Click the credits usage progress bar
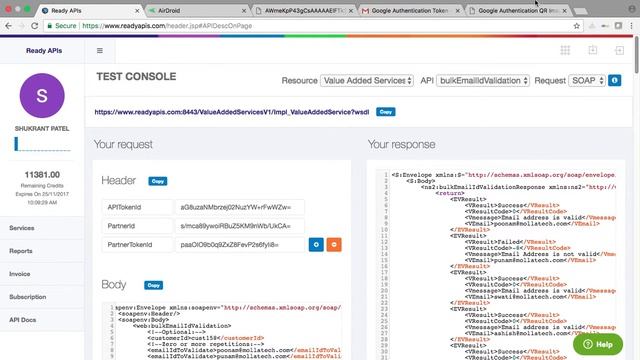640x360 pixels. (x=42, y=144)
